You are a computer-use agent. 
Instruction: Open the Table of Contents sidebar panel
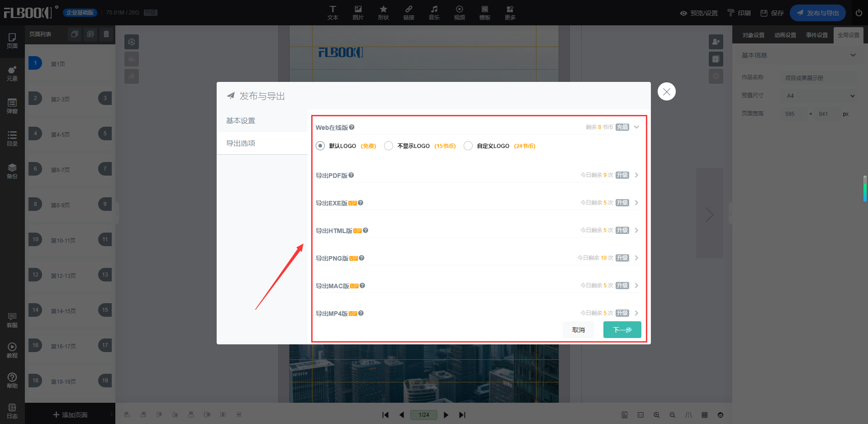[x=12, y=138]
